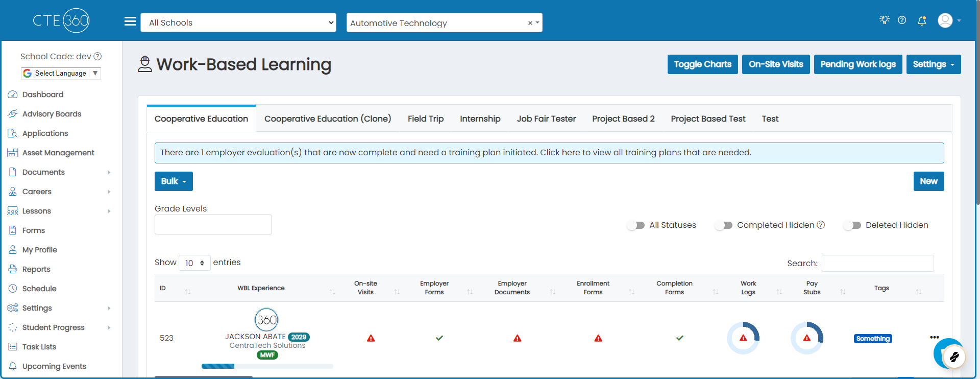980x379 pixels.
Task: Click Employer Forms checkmark for row 523
Action: (x=439, y=338)
